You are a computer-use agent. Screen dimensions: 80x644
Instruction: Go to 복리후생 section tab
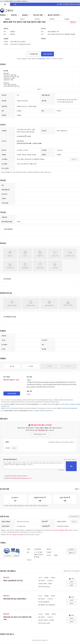(52, 19)
